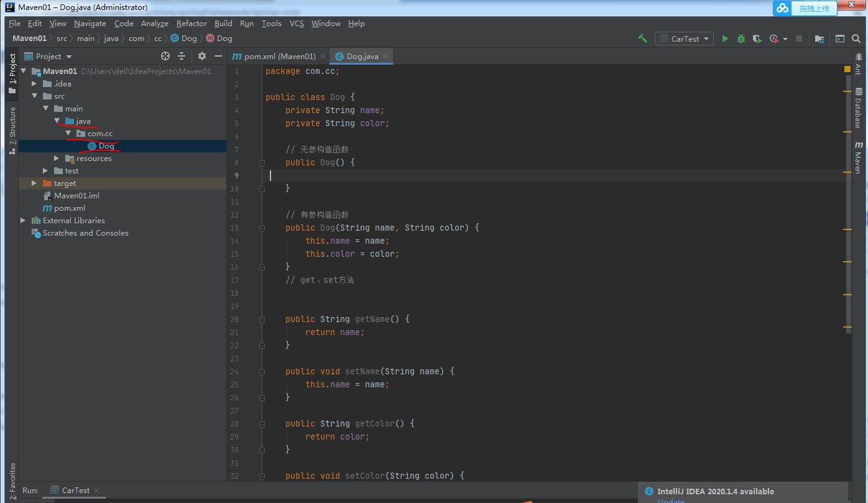Close the Dog.java editor tab

tap(386, 56)
